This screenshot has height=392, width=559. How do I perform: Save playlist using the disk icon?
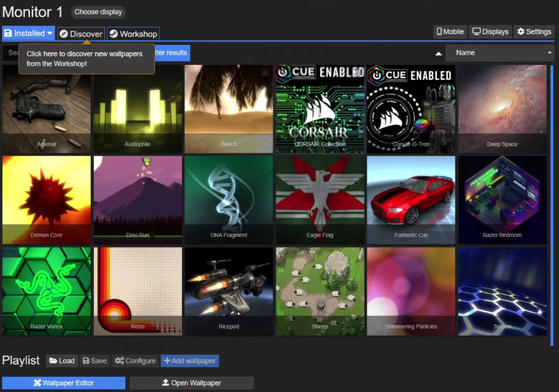click(94, 361)
